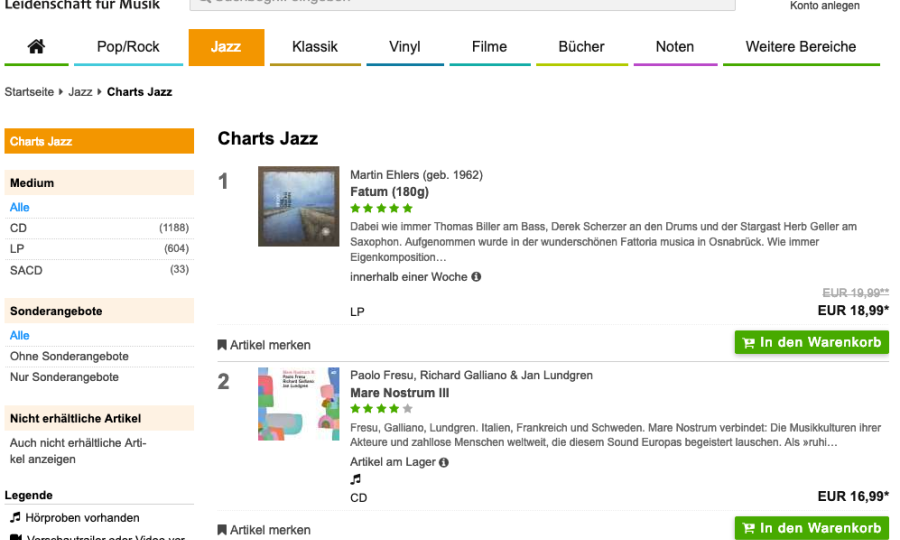Screen dimensions: 900x540
Task: Bookmark Mare Nostrum III via 'Artikel merken'
Action: click(264, 530)
